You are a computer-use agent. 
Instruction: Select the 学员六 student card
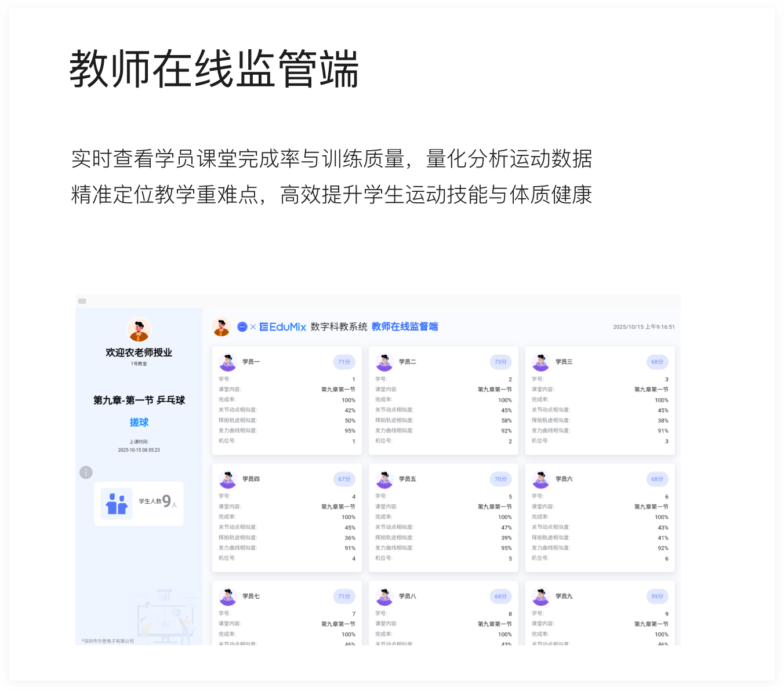pos(600,518)
